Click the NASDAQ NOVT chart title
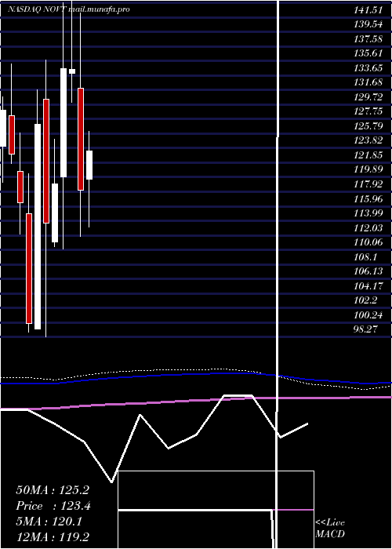Viewport: 392px width, 549px height. click(69, 9)
